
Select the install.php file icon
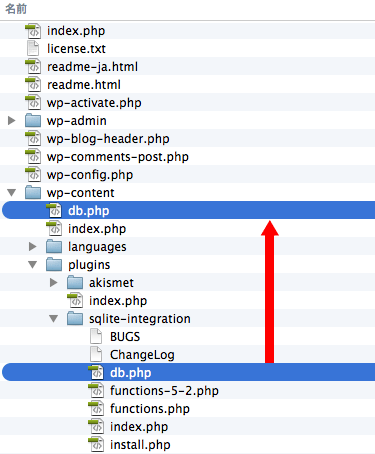click(96, 445)
